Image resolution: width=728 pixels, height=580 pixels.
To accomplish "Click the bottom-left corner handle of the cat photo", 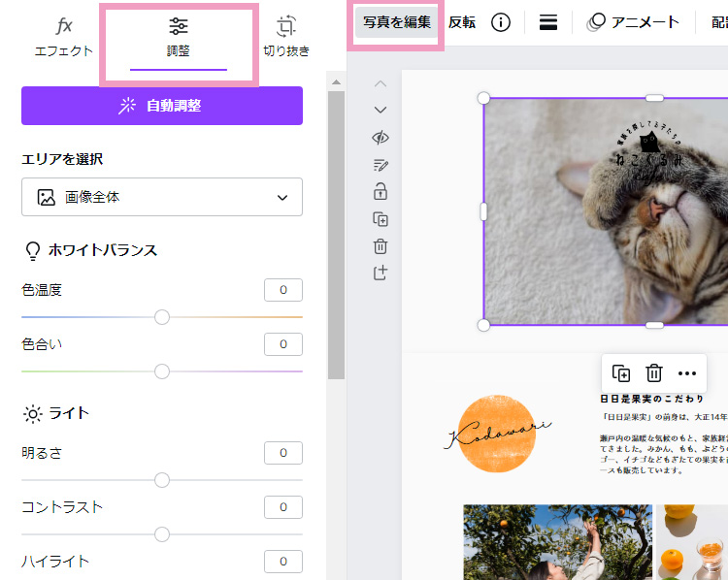I will [x=483, y=325].
